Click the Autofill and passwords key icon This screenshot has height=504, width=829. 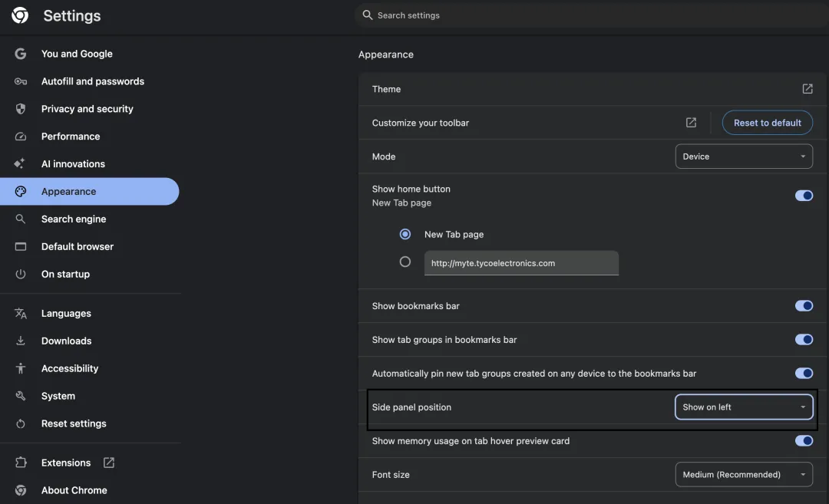[21, 81]
